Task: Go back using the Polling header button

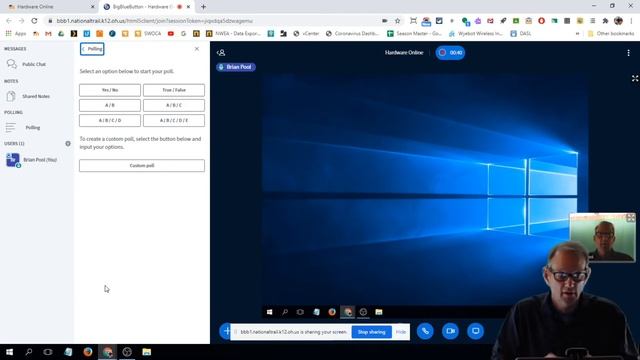Action: click(92, 49)
